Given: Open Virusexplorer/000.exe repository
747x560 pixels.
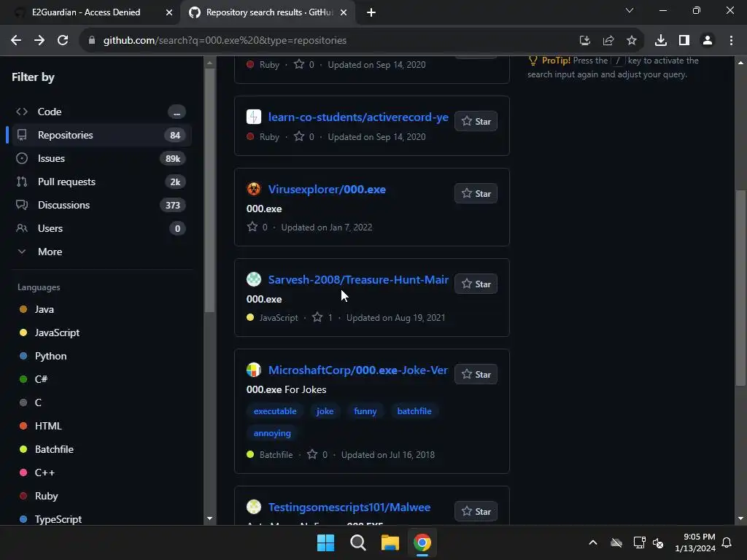Looking at the screenshot, I should tap(327, 190).
